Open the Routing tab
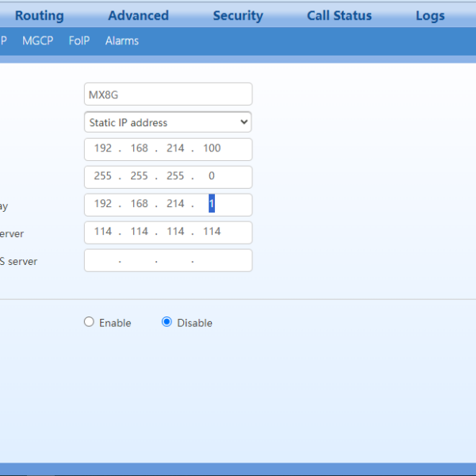 pyautogui.click(x=39, y=16)
